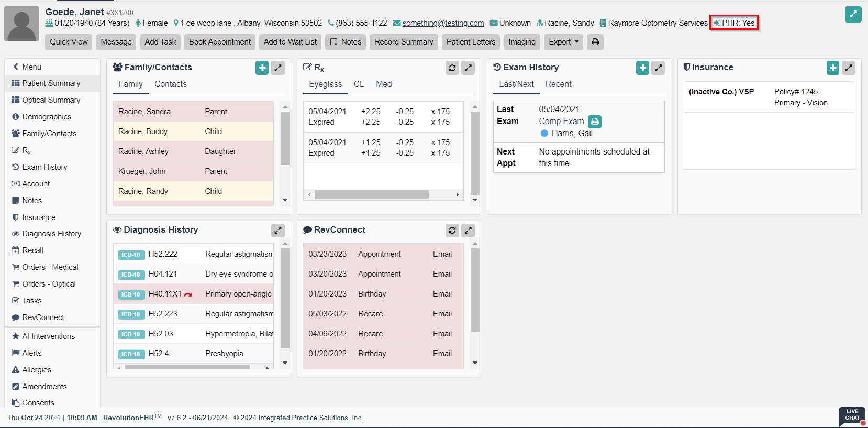This screenshot has height=428, width=868.
Task: Click the print icon in the patient toolbar
Action: click(595, 42)
